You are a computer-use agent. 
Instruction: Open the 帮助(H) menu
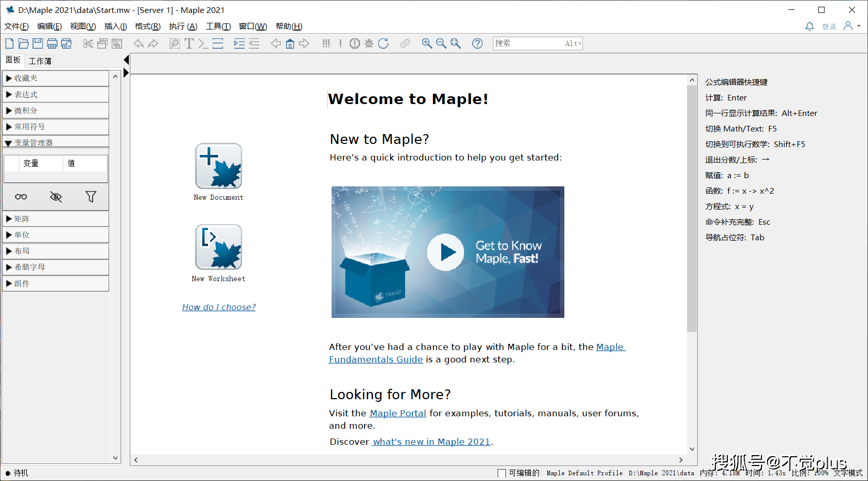289,26
